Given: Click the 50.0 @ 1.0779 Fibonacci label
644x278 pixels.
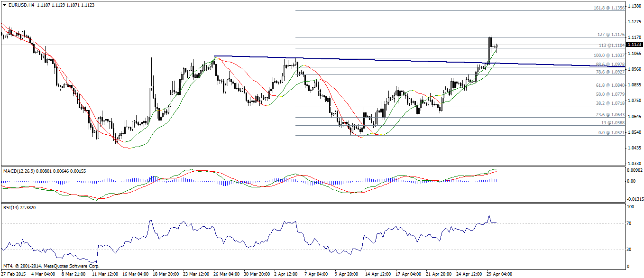Looking at the screenshot, I should pos(609,94).
